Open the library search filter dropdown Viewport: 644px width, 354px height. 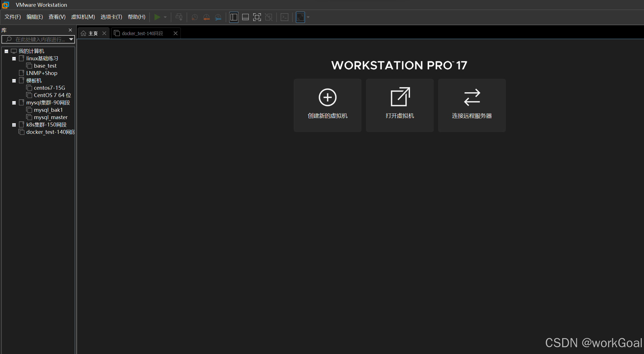pyautogui.click(x=71, y=39)
